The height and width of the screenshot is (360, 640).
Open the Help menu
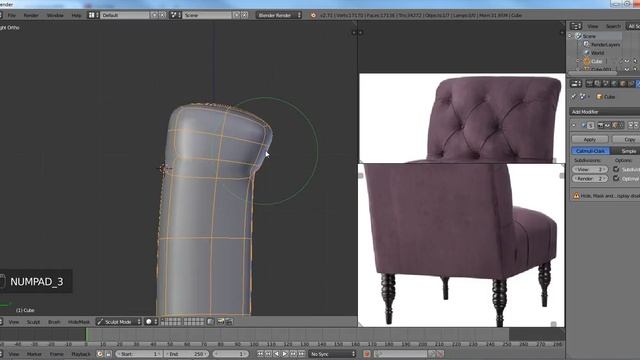(x=76, y=15)
